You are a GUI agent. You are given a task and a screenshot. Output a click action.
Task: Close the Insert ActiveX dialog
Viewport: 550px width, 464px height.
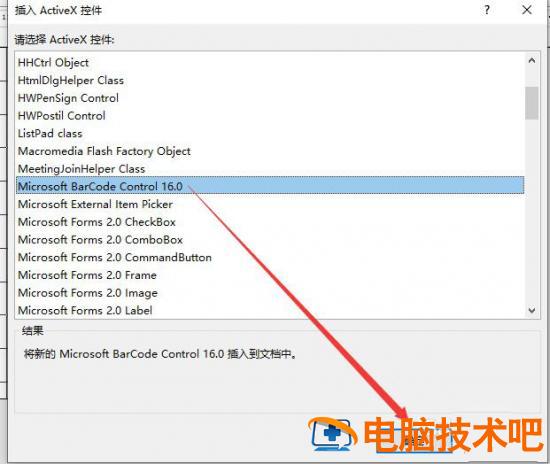[527, 10]
